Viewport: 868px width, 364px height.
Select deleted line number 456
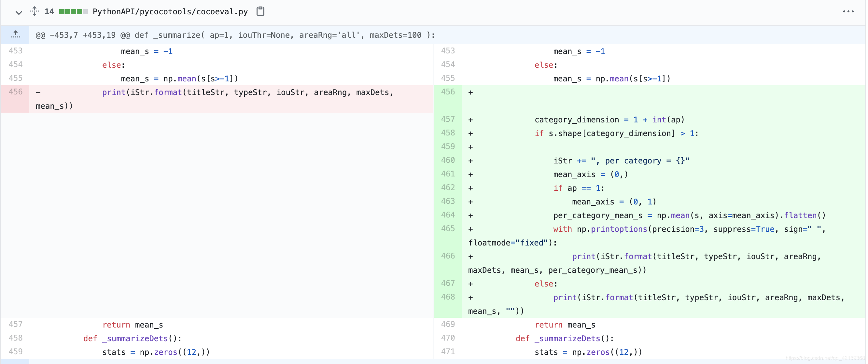(16, 92)
